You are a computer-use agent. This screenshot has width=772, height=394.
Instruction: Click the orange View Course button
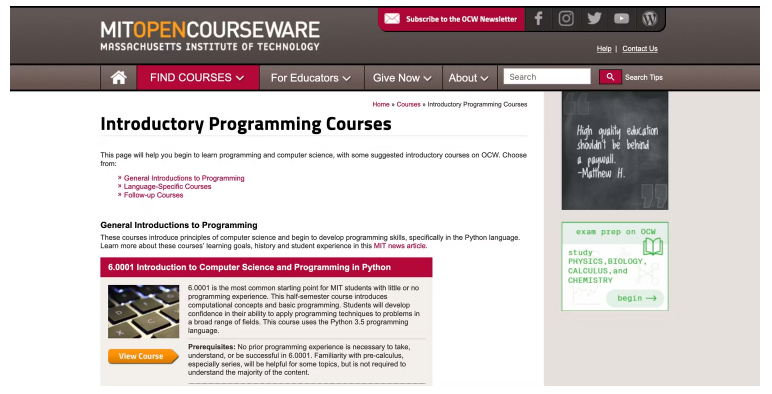[x=143, y=356]
